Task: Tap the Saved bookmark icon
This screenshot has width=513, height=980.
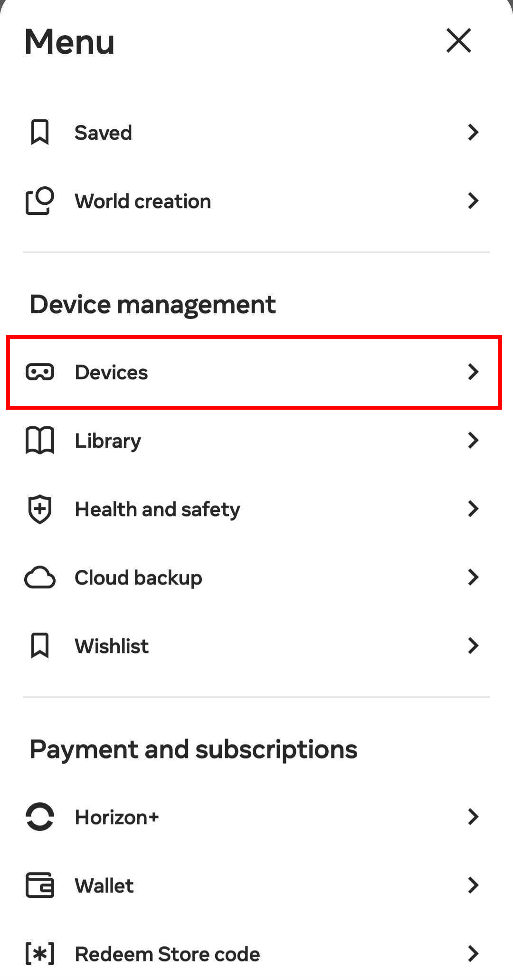Action: coord(40,132)
